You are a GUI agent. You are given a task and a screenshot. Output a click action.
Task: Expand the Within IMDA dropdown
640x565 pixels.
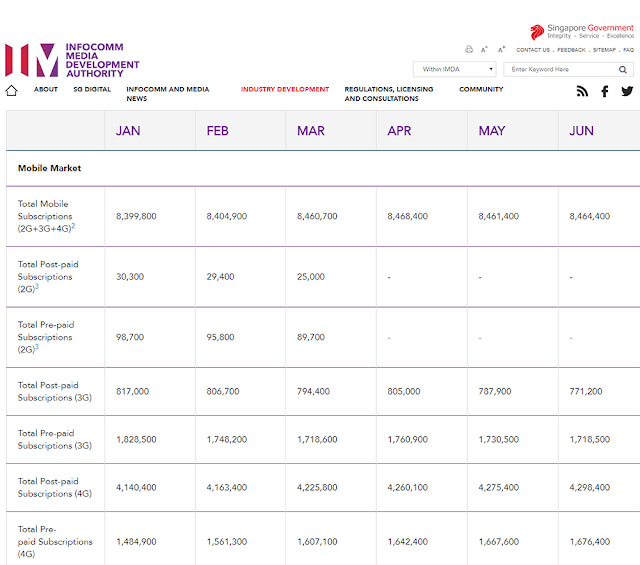[454, 69]
